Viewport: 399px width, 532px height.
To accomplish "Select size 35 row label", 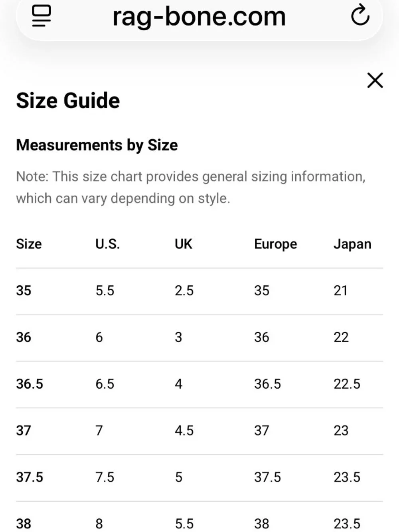I will pyautogui.click(x=24, y=291).
